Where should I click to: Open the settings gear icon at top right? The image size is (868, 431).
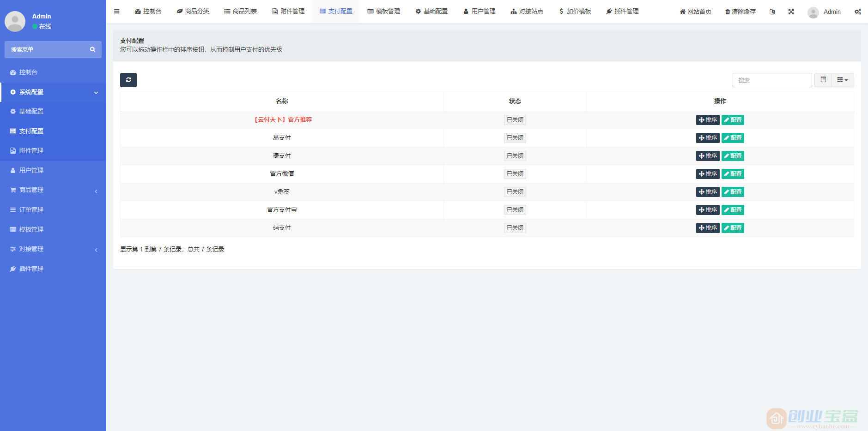tap(858, 12)
